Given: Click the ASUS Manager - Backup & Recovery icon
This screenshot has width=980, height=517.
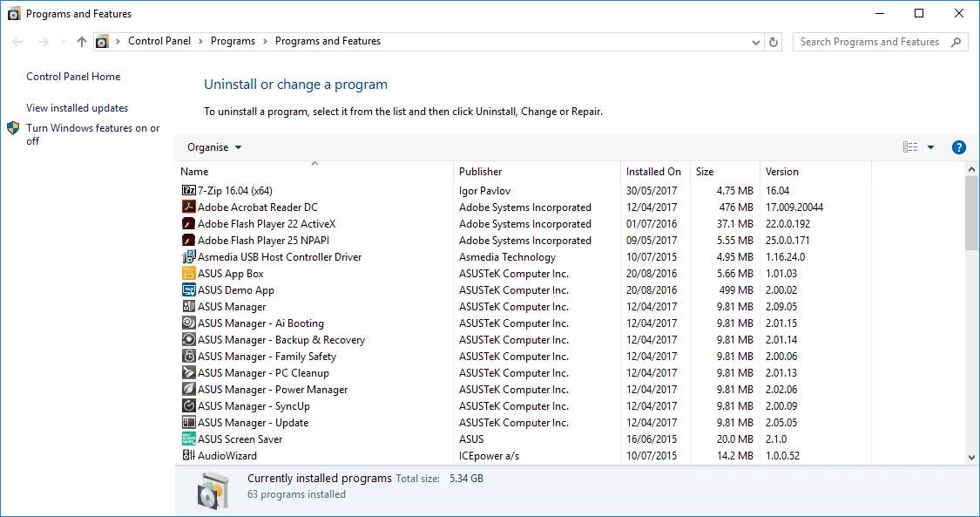Looking at the screenshot, I should point(189,339).
